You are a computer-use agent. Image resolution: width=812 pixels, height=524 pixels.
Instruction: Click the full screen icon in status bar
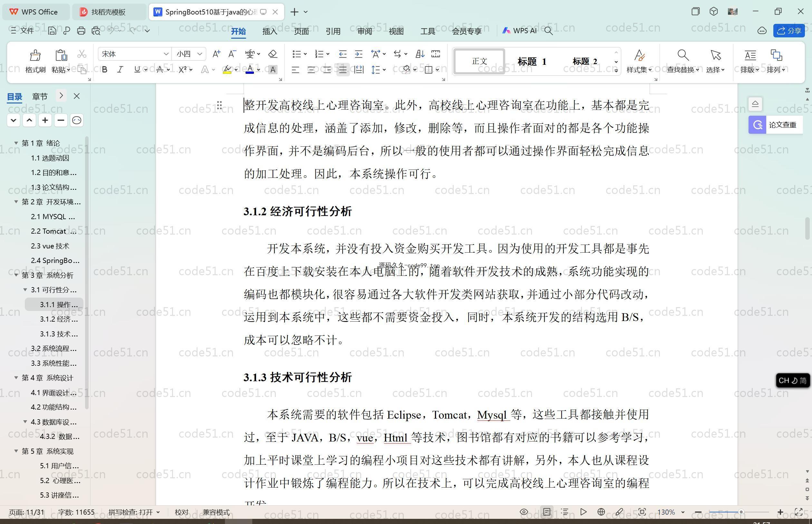(x=799, y=512)
